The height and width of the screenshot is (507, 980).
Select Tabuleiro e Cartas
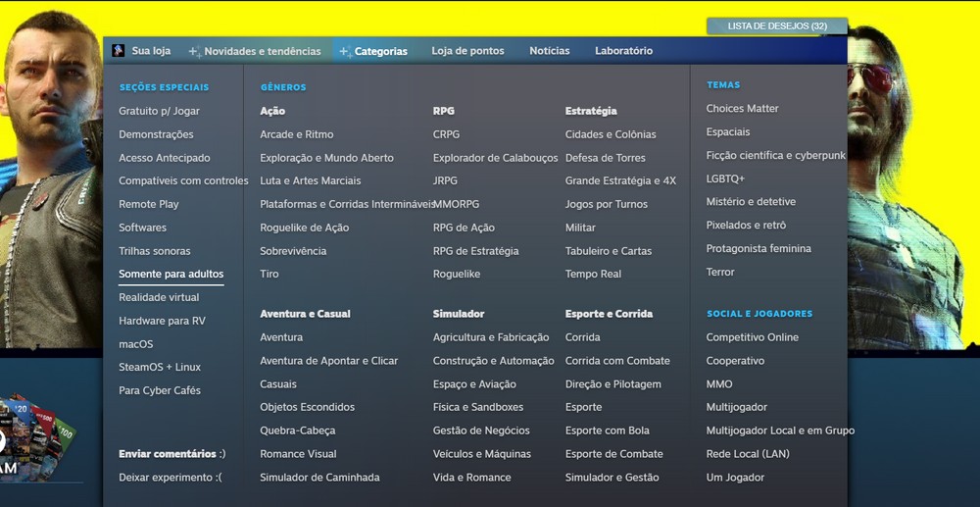click(609, 251)
